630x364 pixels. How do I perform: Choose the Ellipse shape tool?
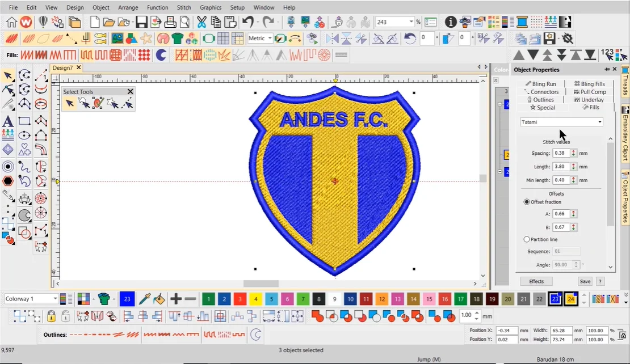[x=24, y=136]
